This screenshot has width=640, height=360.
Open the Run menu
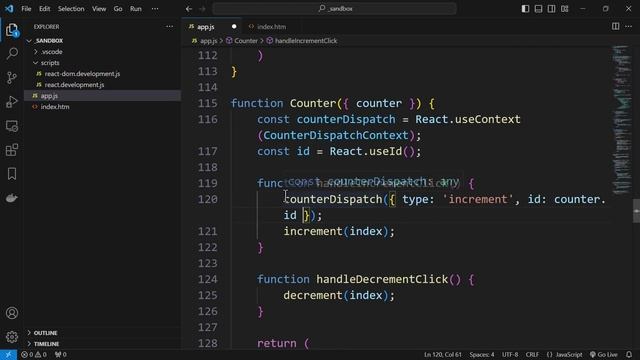[136, 9]
